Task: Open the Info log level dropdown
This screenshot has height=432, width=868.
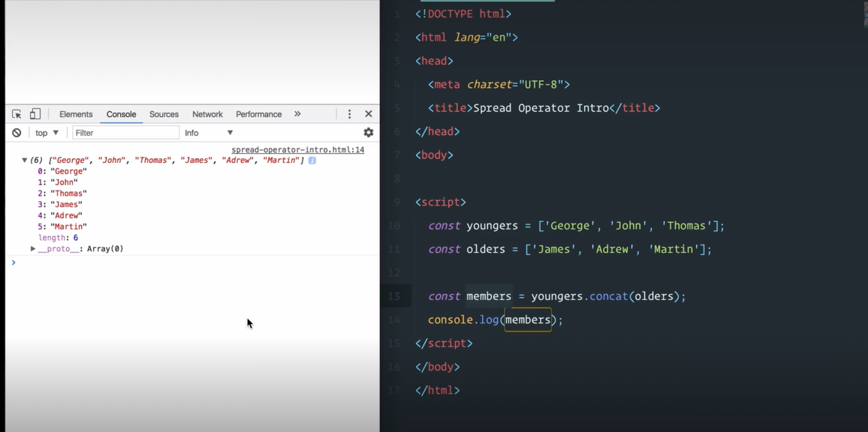Action: tap(209, 133)
